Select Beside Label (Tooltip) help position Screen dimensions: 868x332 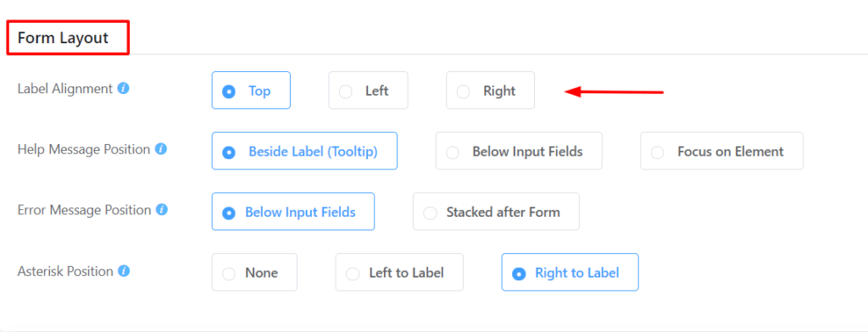[304, 151]
